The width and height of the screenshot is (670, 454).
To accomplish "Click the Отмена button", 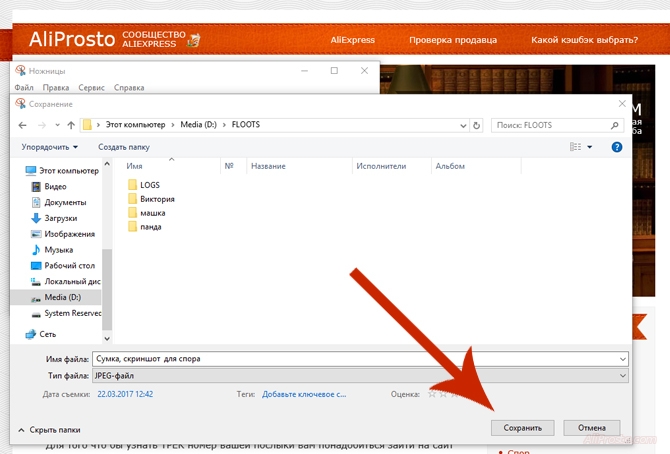I will [x=591, y=427].
